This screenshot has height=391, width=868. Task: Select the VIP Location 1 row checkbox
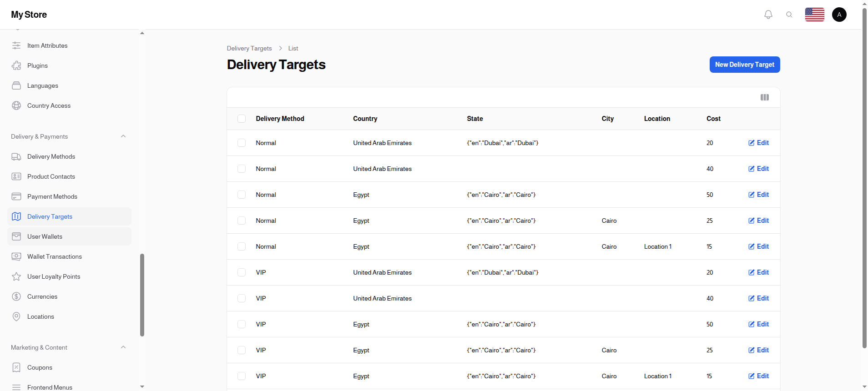pos(242,376)
